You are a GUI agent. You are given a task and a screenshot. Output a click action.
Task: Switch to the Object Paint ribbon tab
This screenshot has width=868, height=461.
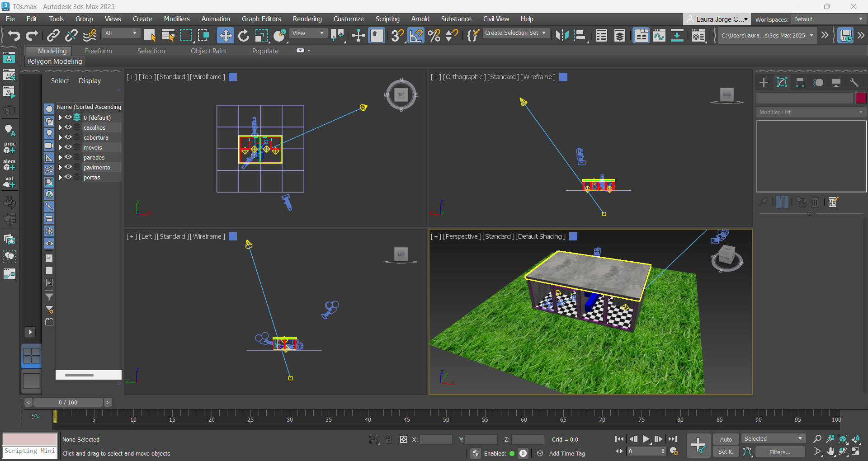pos(208,51)
